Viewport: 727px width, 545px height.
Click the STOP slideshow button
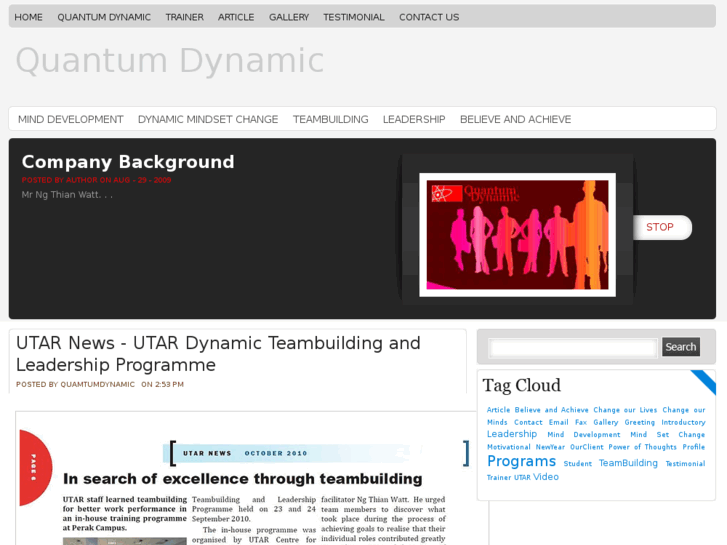point(660,227)
